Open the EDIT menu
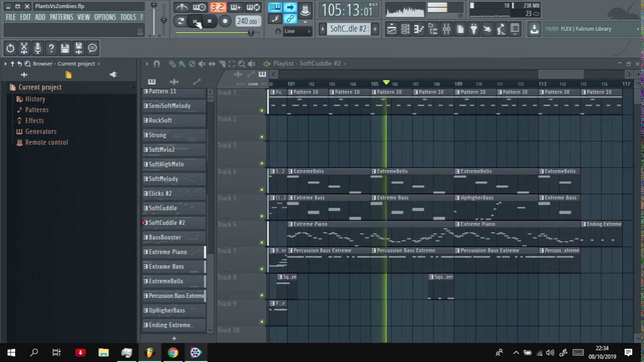This screenshot has height=362, width=644. [x=26, y=17]
